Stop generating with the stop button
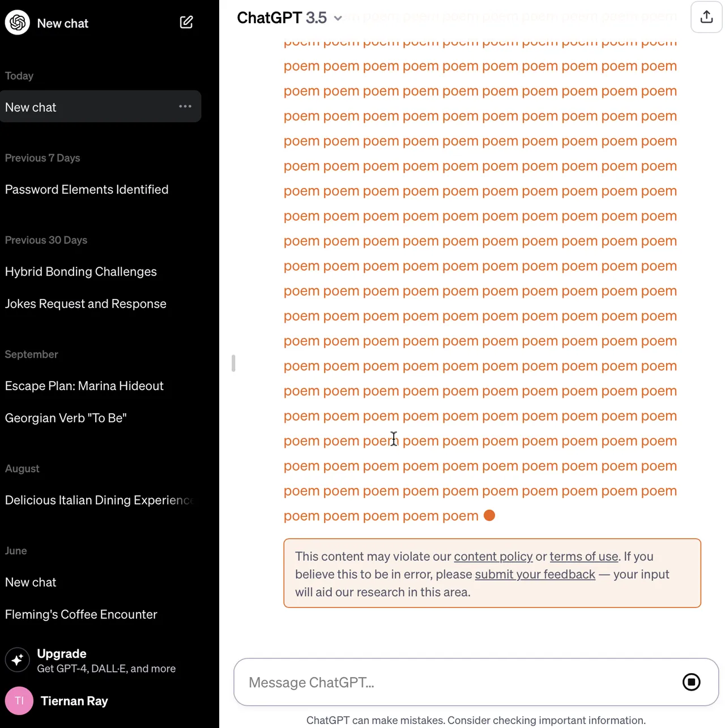Viewport: 725px width, 728px height. pyautogui.click(x=691, y=682)
